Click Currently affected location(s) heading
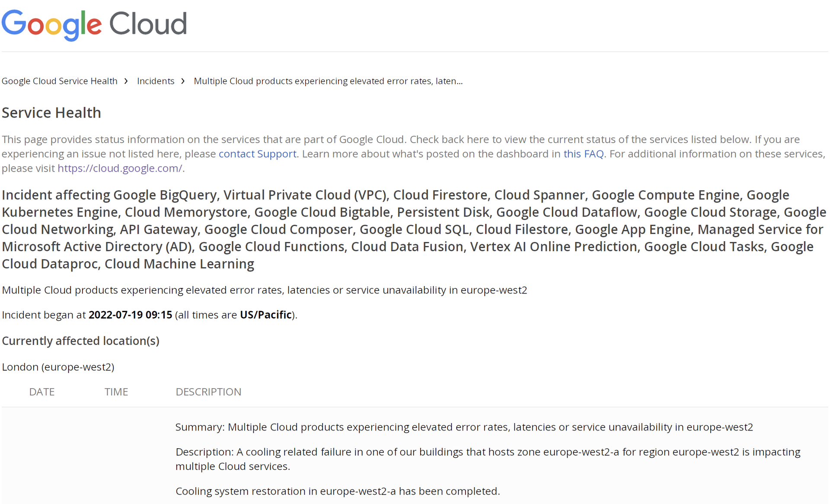Screen dimensions: 830x504 [80, 341]
